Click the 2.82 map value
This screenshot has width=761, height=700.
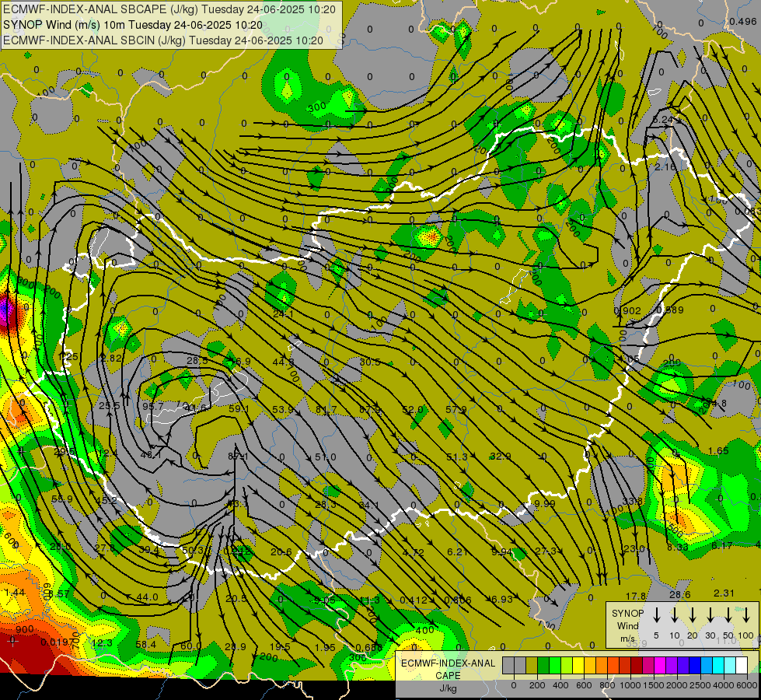pos(111,358)
